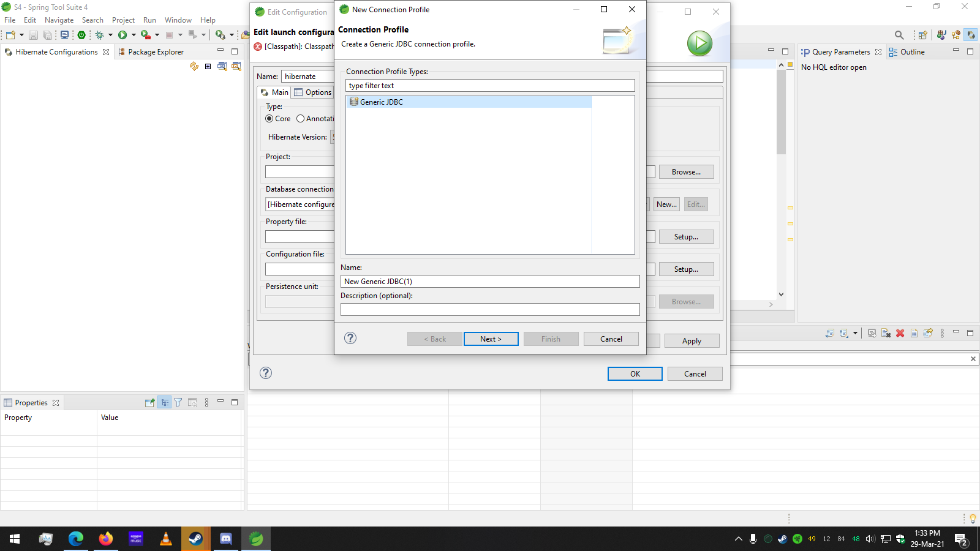Click the Setup... button for Configuration file
The height and width of the screenshot is (551, 980).
[686, 269]
